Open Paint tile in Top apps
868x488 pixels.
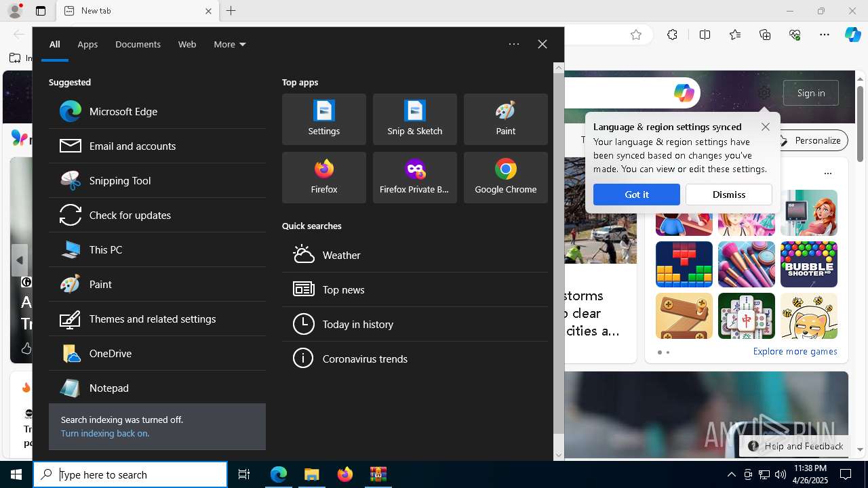point(506,119)
